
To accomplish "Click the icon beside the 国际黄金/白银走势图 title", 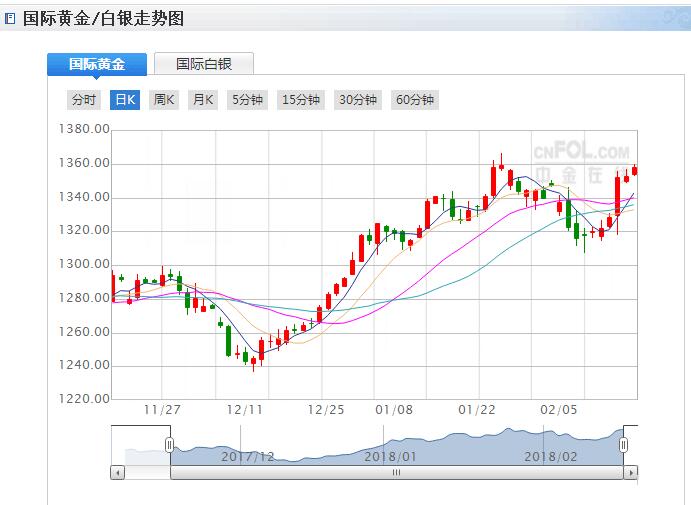I will coord(10,19).
